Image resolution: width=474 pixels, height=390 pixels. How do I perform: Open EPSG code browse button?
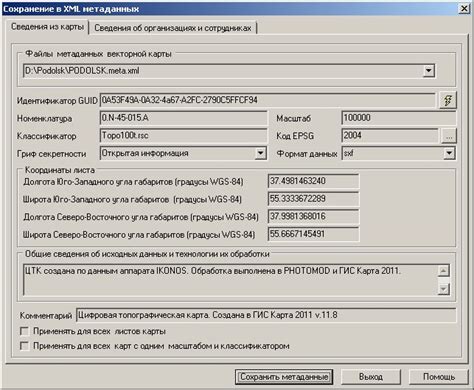point(449,136)
